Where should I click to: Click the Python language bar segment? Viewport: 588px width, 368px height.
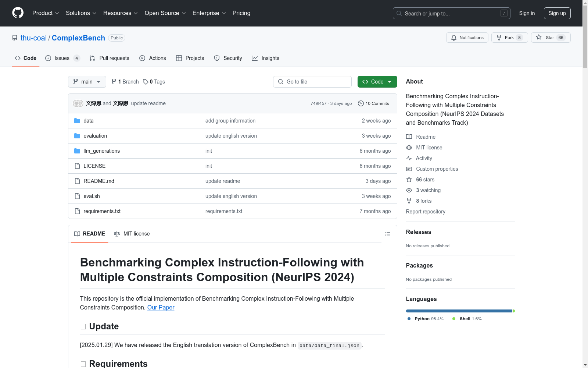[x=459, y=311]
